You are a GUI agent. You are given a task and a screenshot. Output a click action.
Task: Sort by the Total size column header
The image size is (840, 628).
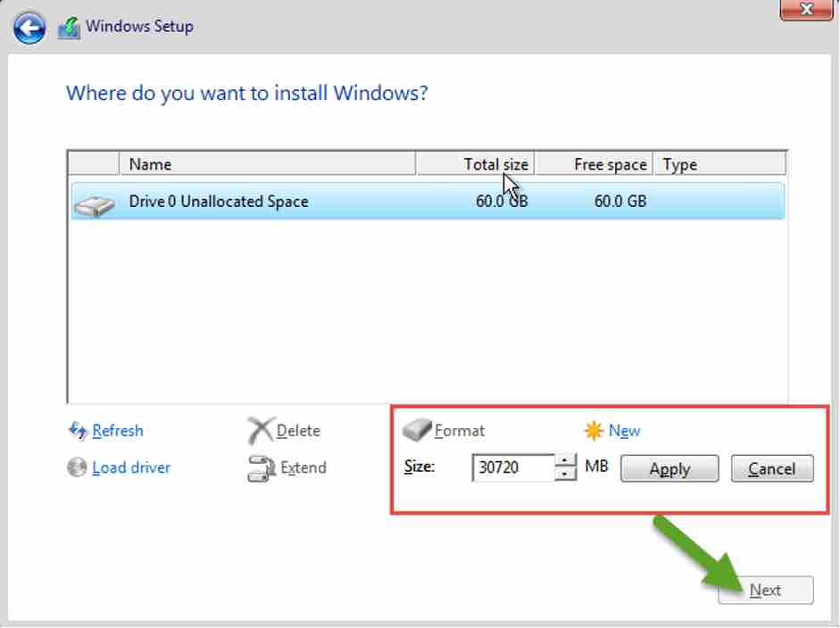pyautogui.click(x=475, y=164)
